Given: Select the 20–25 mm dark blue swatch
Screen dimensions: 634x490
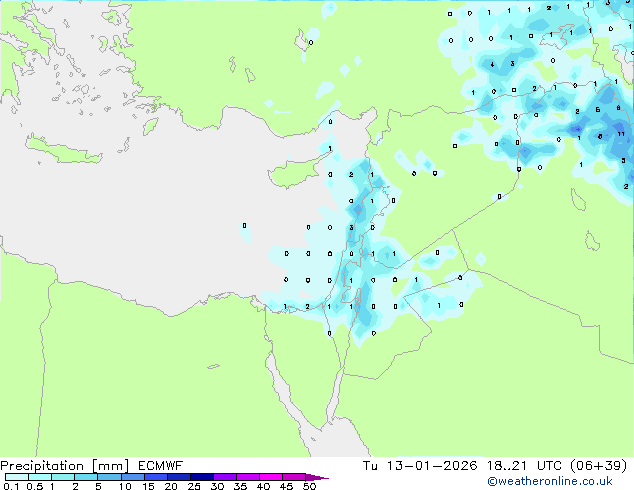Looking at the screenshot, I should pos(178,477).
